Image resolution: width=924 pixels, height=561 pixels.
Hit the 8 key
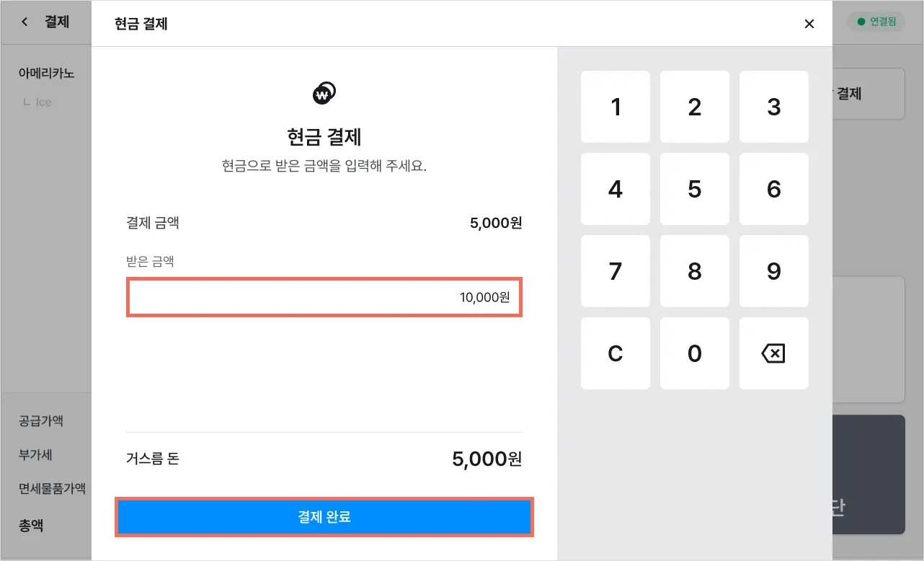click(694, 271)
